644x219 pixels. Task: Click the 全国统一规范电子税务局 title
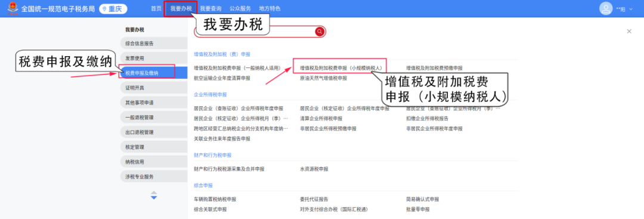click(x=58, y=9)
